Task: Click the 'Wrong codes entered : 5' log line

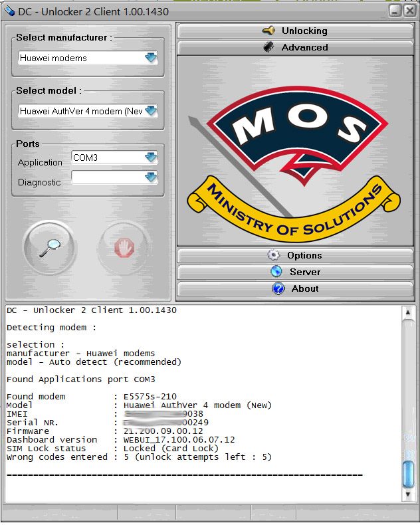Action: [139, 457]
